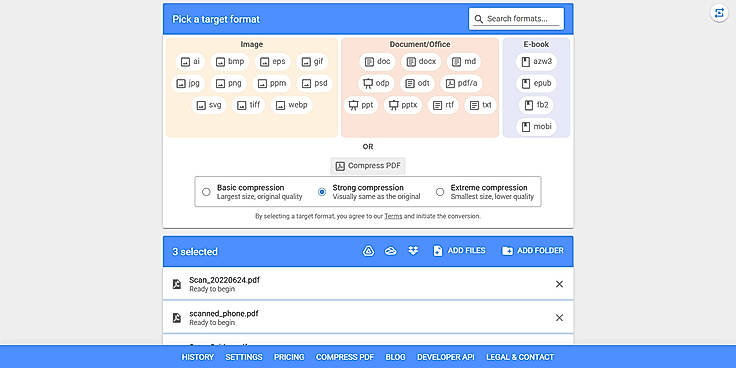The width and height of the screenshot is (736, 368).
Task: Click the ADD FOLDER button
Action: [x=533, y=251]
